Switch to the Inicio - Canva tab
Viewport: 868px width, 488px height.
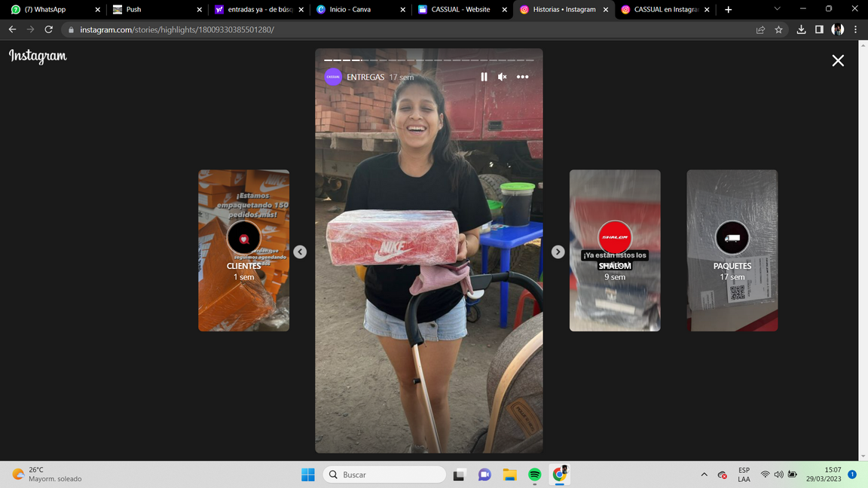click(353, 10)
